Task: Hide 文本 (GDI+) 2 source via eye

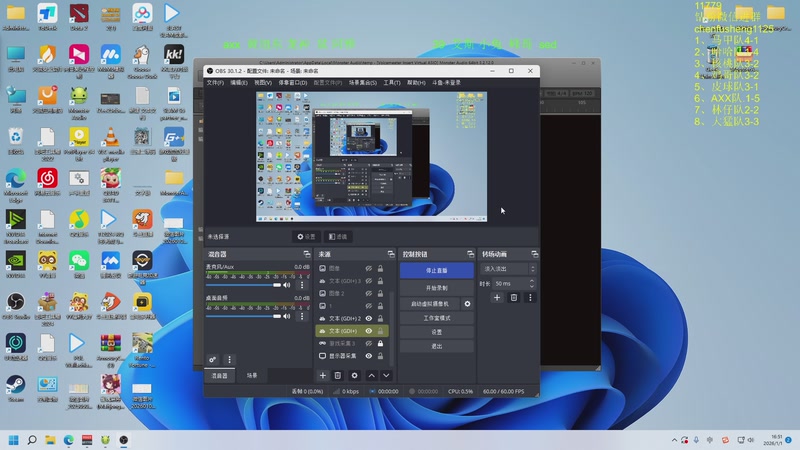Action: 368,318
